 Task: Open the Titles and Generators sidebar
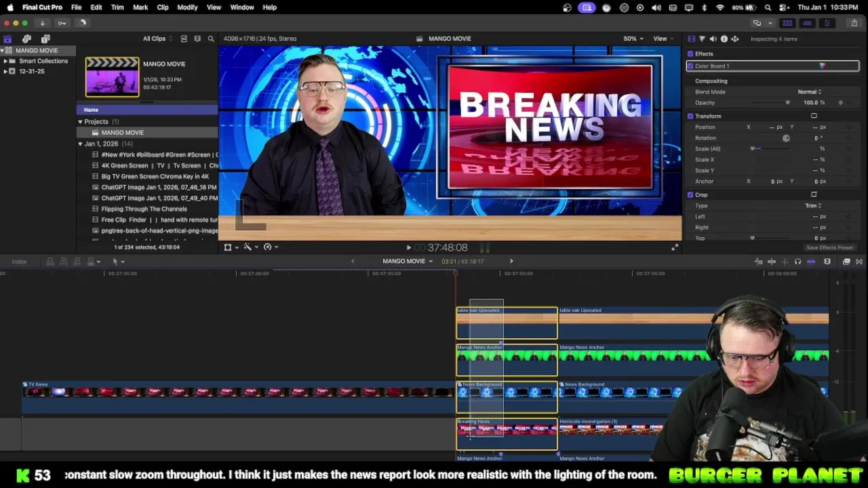point(45,39)
